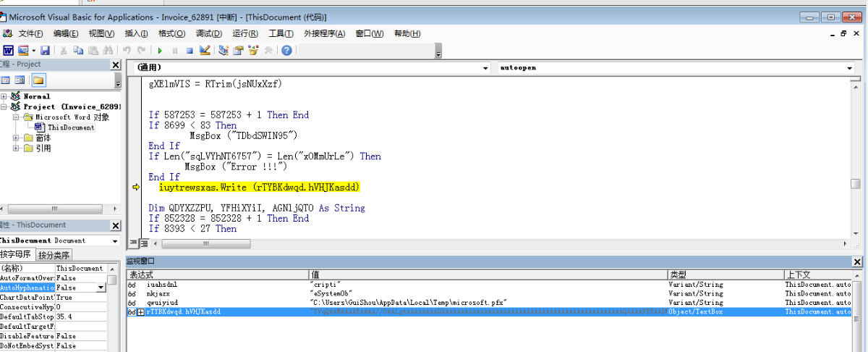This screenshot has width=868, height=352.
Task: Click the Reset stop square icon
Action: (x=190, y=50)
